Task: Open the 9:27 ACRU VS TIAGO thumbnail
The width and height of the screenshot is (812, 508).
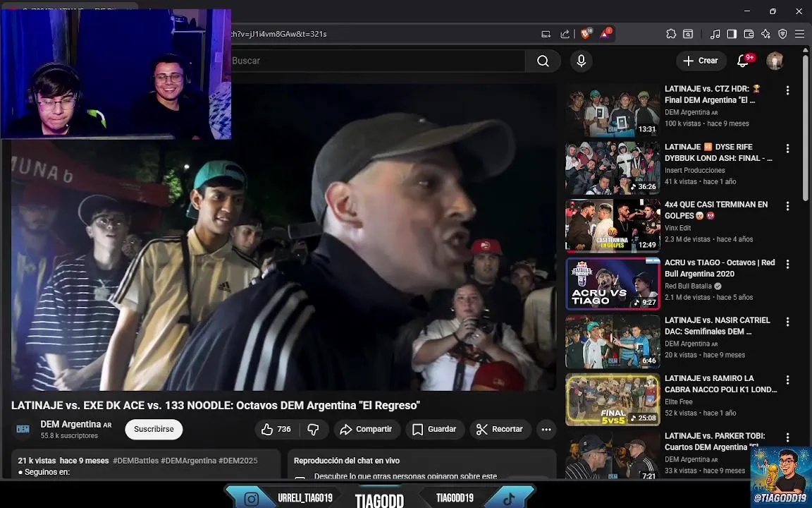Action: 613,284
